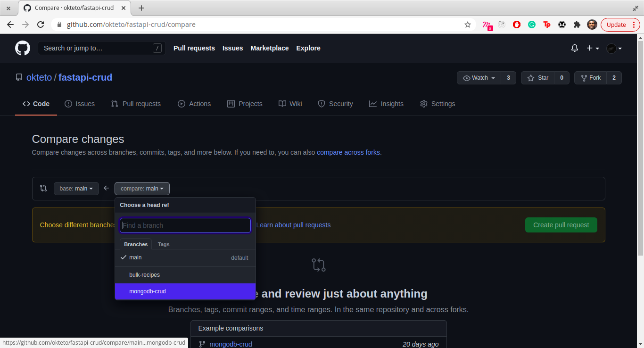
Task: Expand the Watch dropdown
Action: tap(479, 78)
